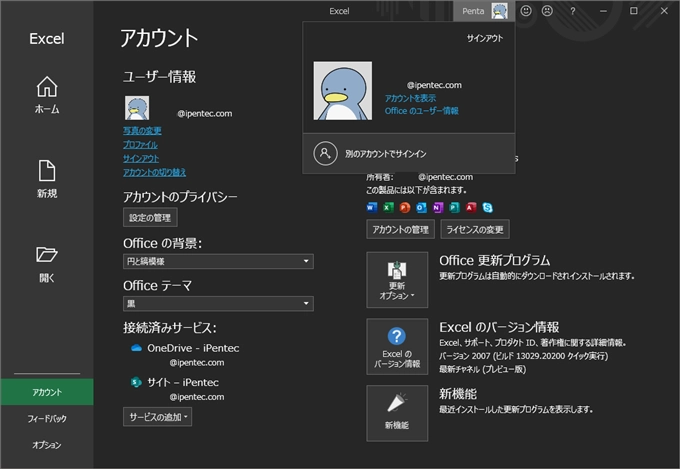Screen dimensions: 680x469
Task: Click the Excel app icon in product list
Action: (388, 208)
